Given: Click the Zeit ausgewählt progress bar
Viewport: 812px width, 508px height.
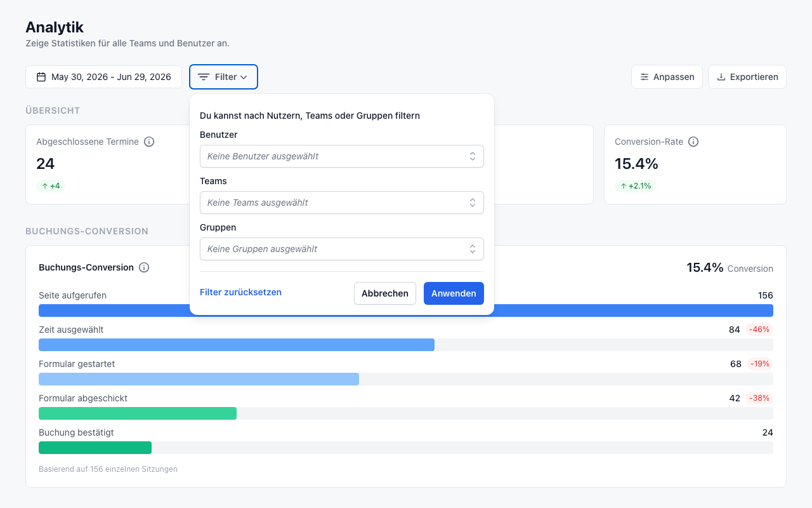Looking at the screenshot, I should click(x=406, y=345).
